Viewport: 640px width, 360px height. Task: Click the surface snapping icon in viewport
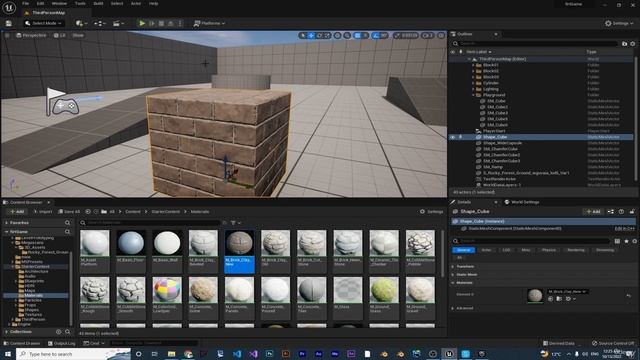[347, 36]
